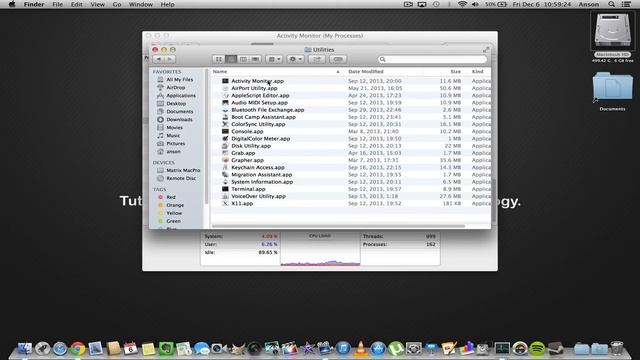Image resolution: width=640 pixels, height=360 pixels.
Task: Switch Finder to Cover Flow view
Action: [256, 59]
